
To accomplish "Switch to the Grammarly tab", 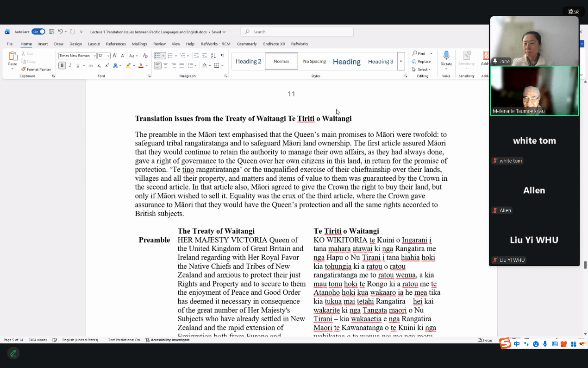I will click(x=247, y=44).
